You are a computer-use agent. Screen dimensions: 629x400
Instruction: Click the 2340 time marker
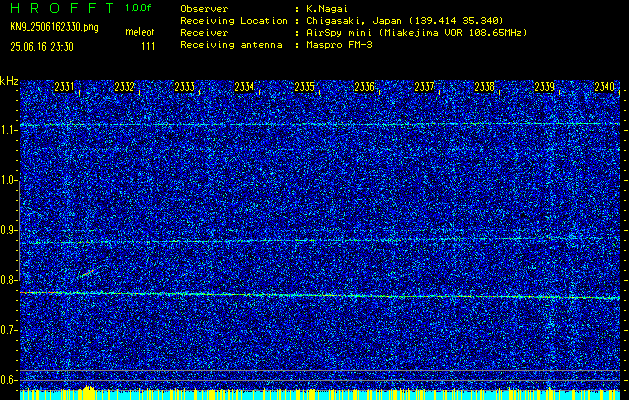[x=605, y=87]
